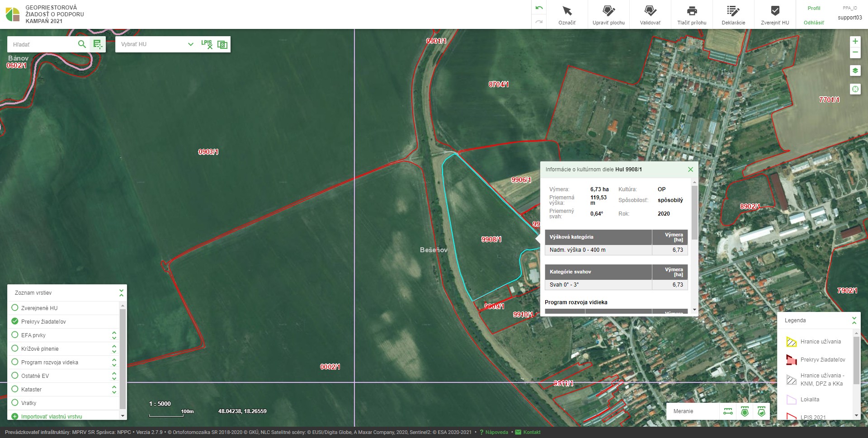
Task: Click the info popup scroll-down arrow
Action: point(694,310)
